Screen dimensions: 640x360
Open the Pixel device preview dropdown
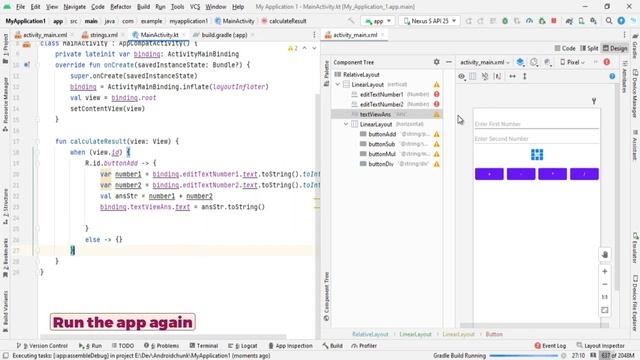pos(572,62)
